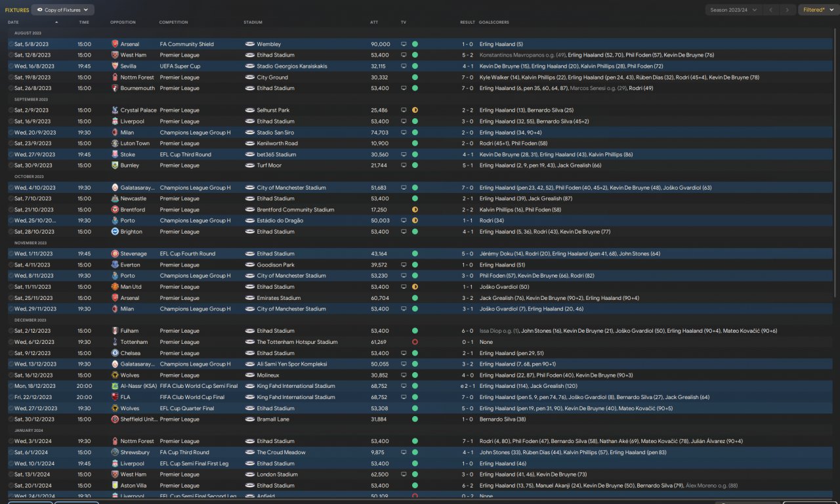Screen dimensions: 840x504
Task: Click the 7 - 1 result on 3/1/2024
Action: pyautogui.click(x=467, y=441)
